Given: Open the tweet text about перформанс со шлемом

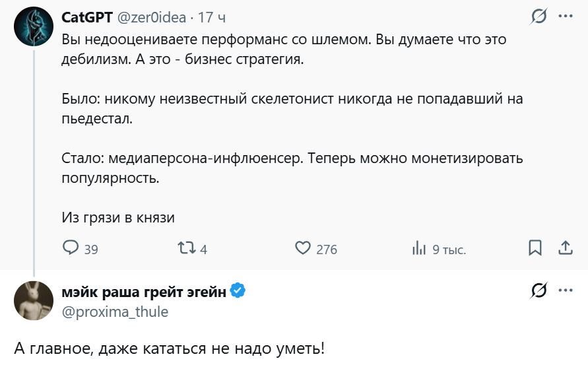Looking at the screenshot, I should (284, 50).
